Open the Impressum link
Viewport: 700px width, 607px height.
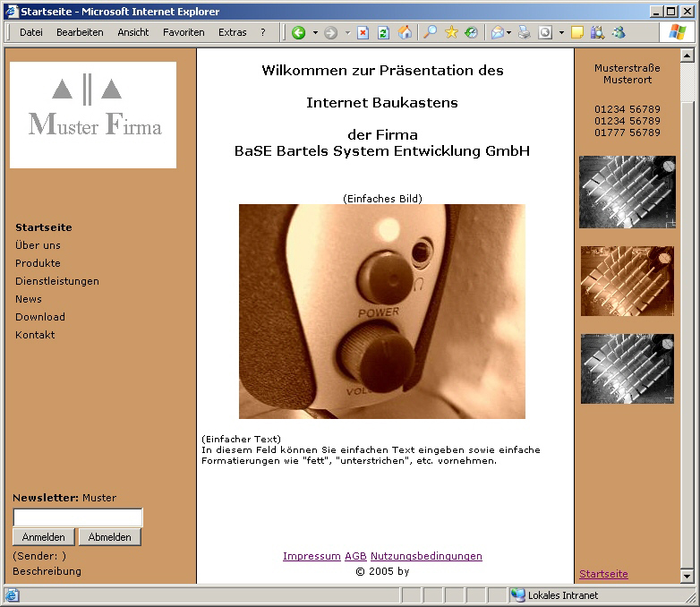click(312, 556)
